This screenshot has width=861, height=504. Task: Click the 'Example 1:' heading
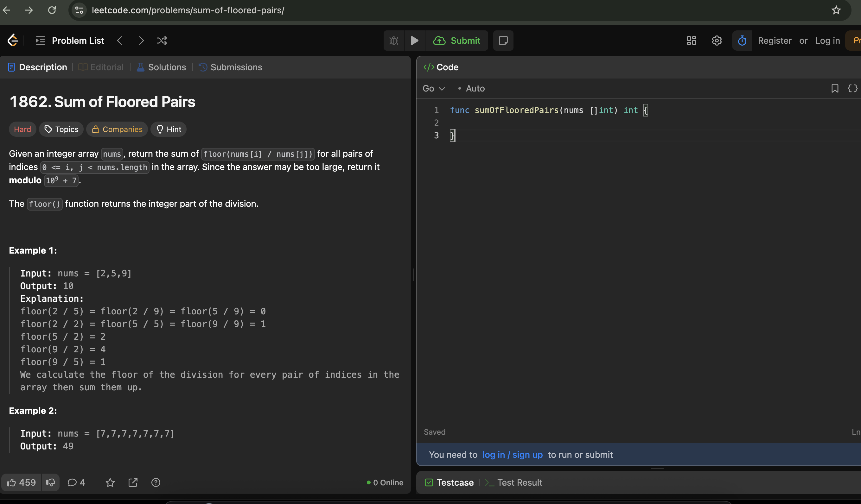tap(33, 251)
